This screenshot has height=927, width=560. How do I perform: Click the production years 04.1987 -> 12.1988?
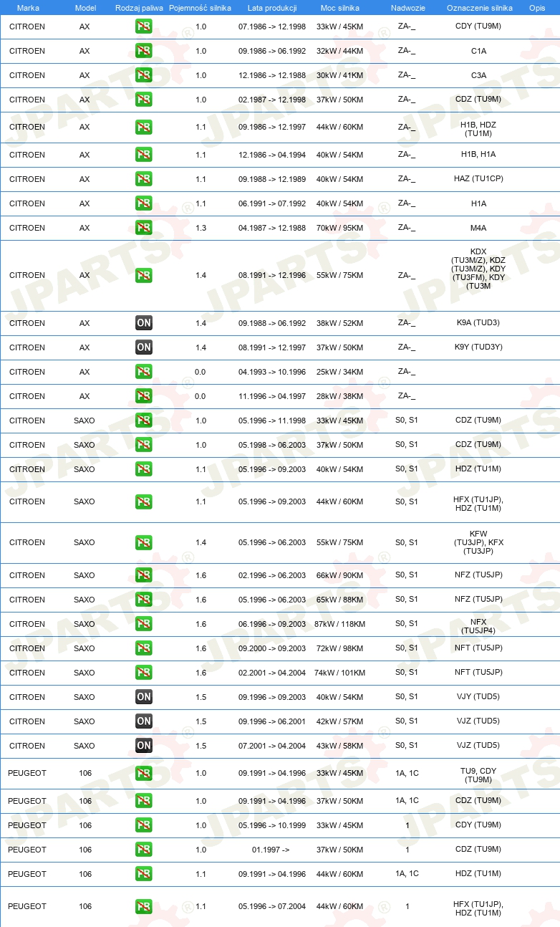pos(272,229)
